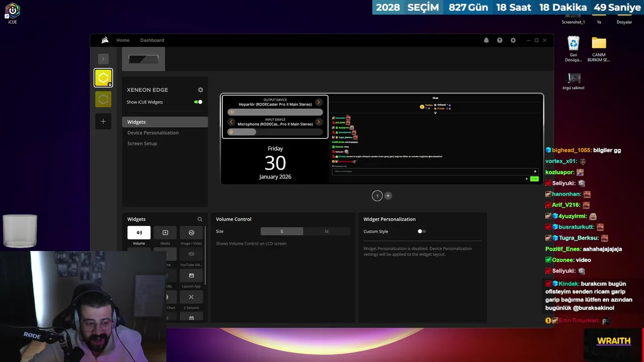This screenshot has height=362, width=644.
Task: Expand chat leaderboard down arrow
Action: [x=435, y=113]
